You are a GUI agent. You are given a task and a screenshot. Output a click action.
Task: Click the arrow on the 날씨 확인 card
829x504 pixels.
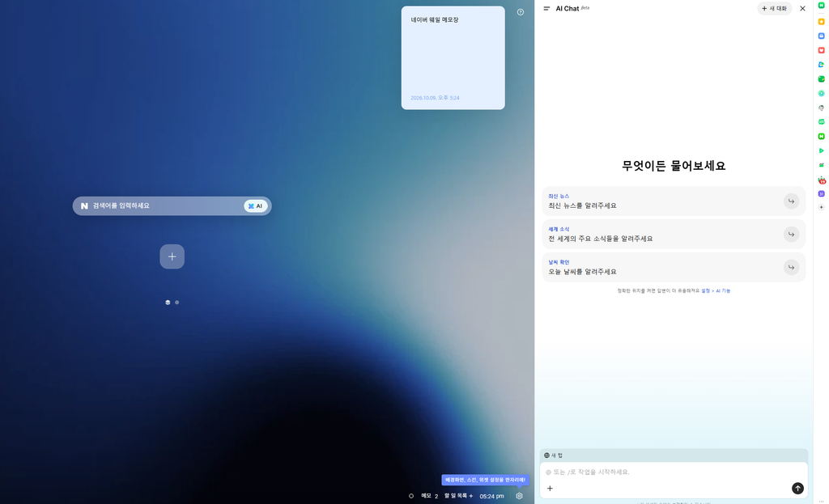coord(791,267)
